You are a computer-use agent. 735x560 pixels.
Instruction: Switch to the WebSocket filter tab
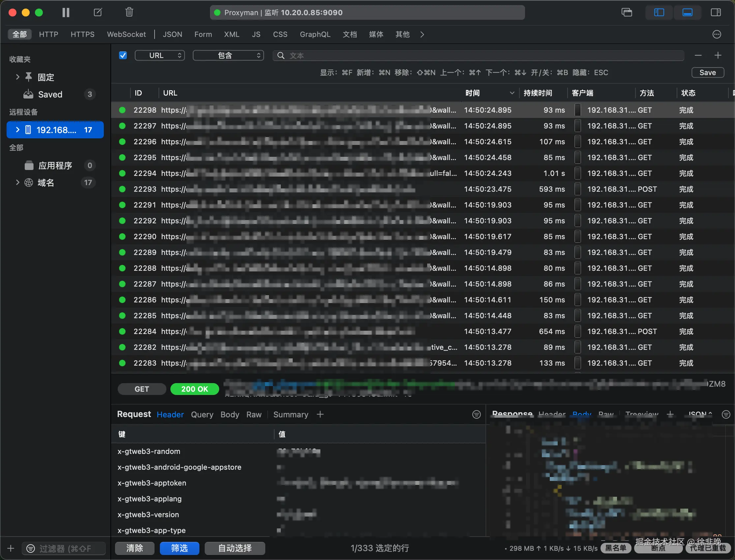tap(126, 34)
